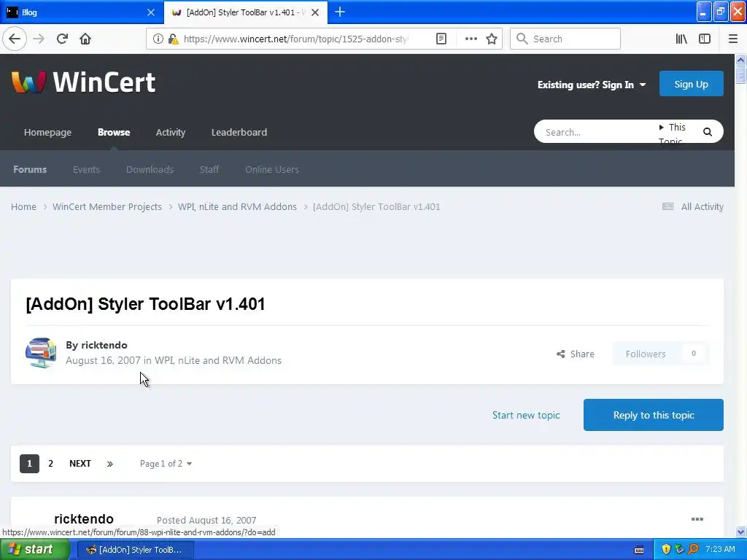Open ricktendo author link under title
This screenshot has width=747, height=560.
click(104, 345)
